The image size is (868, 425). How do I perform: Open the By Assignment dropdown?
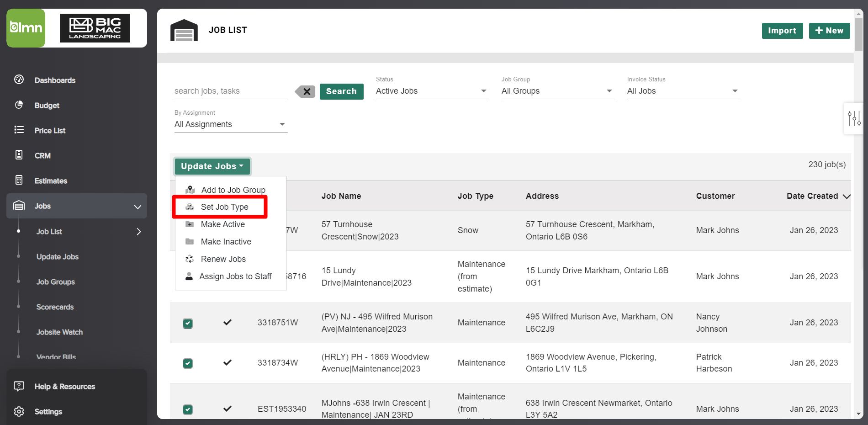[x=231, y=124]
